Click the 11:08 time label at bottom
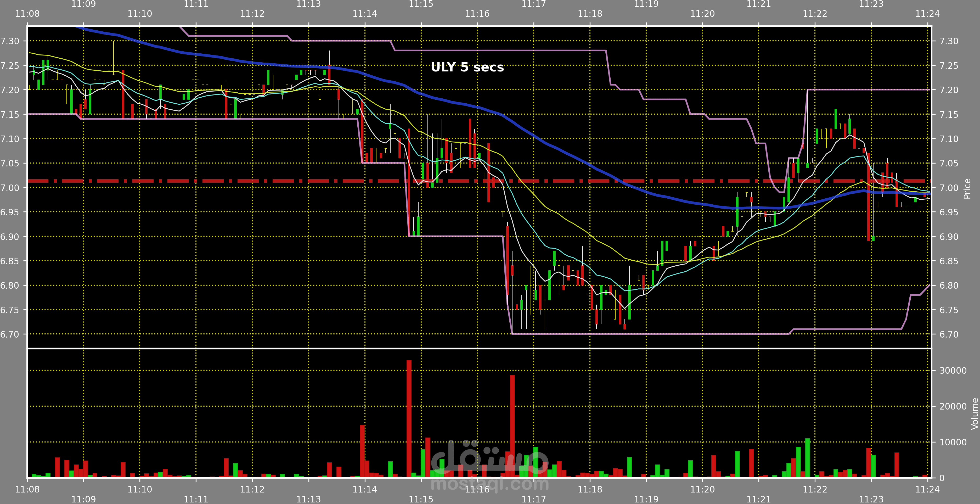Screen dimensions: 980x504 (x=27, y=489)
